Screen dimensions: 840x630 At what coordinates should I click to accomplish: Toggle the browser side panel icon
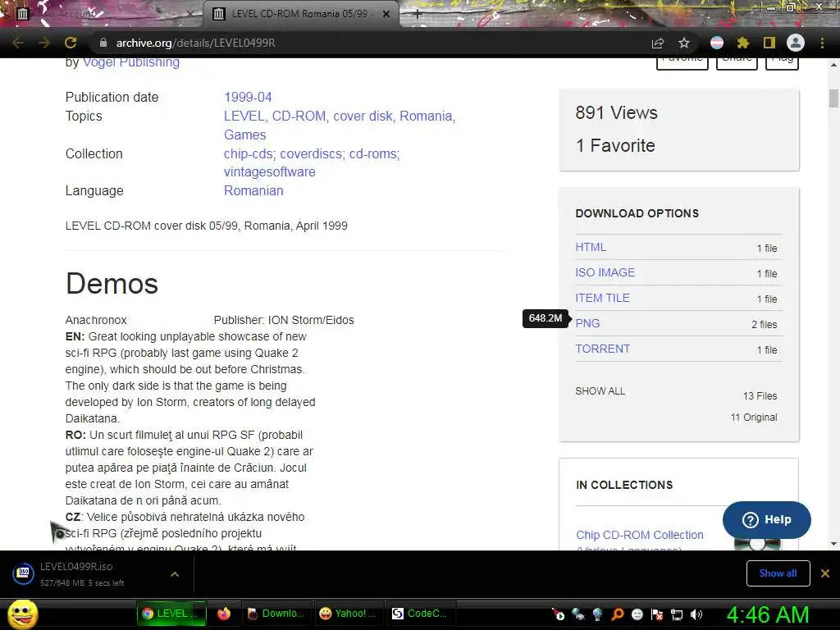[x=769, y=43]
